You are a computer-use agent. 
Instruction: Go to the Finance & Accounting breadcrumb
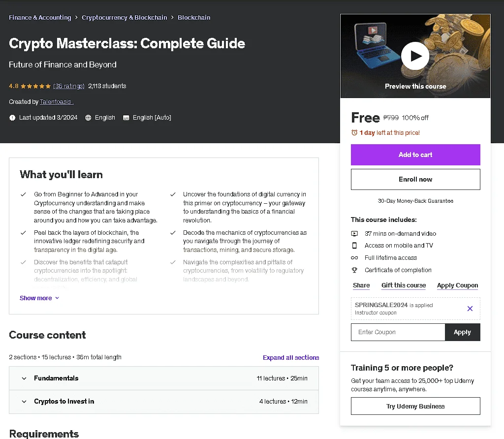pos(40,17)
